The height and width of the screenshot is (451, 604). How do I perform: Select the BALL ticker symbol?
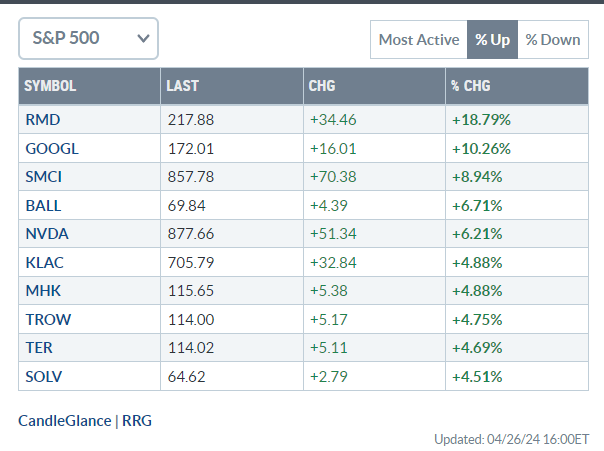click(x=42, y=206)
